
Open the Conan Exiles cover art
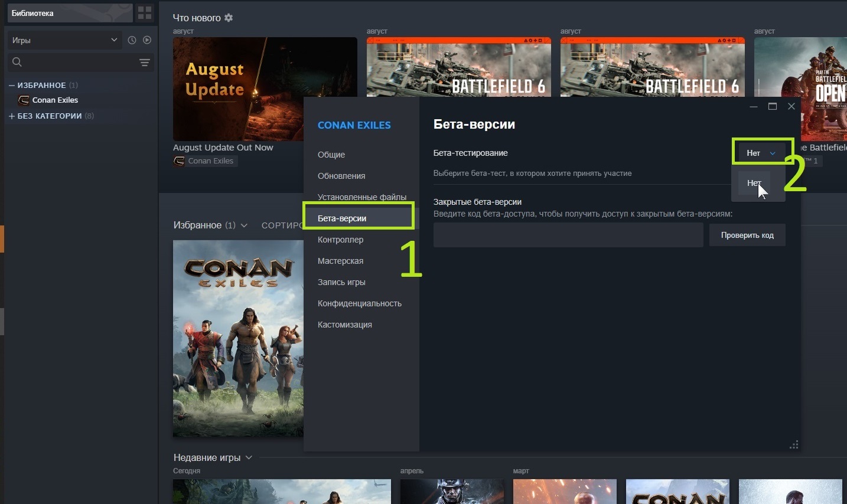[238, 339]
